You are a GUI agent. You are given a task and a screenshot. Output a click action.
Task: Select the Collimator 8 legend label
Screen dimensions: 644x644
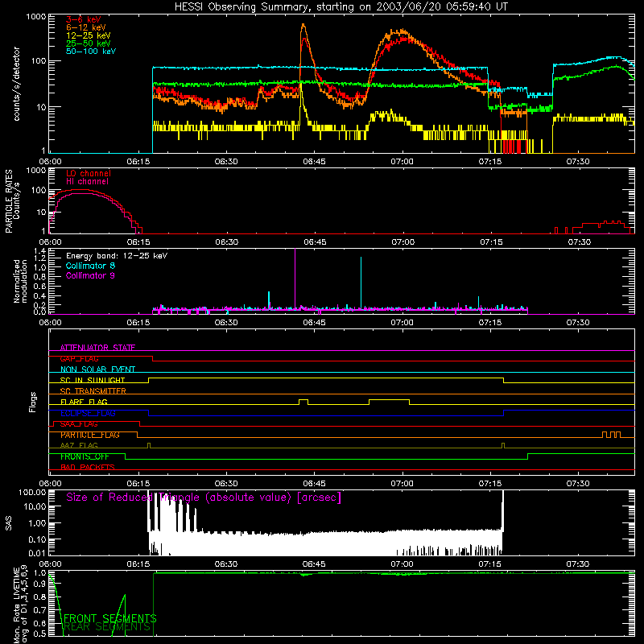click(x=90, y=266)
